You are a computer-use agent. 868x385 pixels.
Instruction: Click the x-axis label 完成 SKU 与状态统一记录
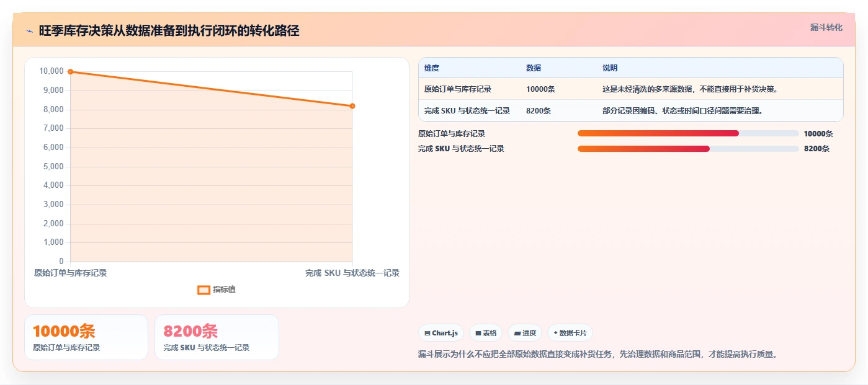point(352,273)
